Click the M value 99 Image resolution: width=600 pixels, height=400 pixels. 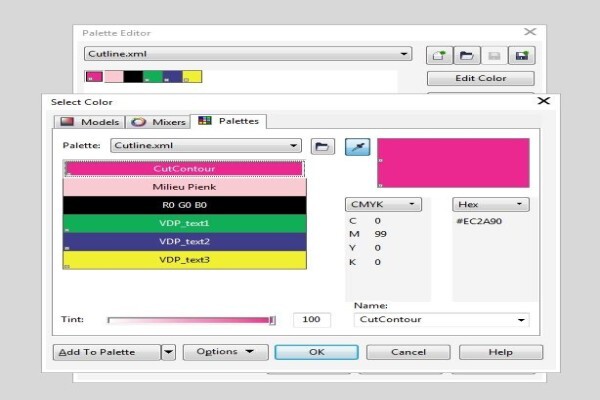pyautogui.click(x=380, y=234)
